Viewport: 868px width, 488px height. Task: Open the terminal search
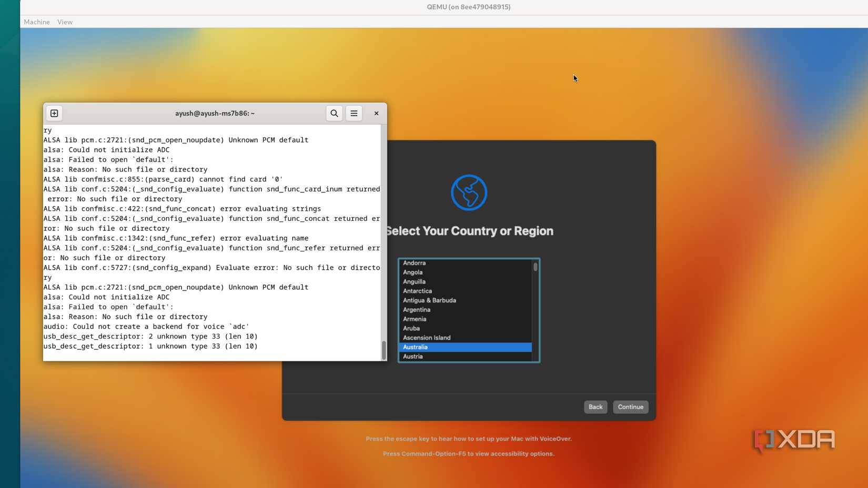334,113
